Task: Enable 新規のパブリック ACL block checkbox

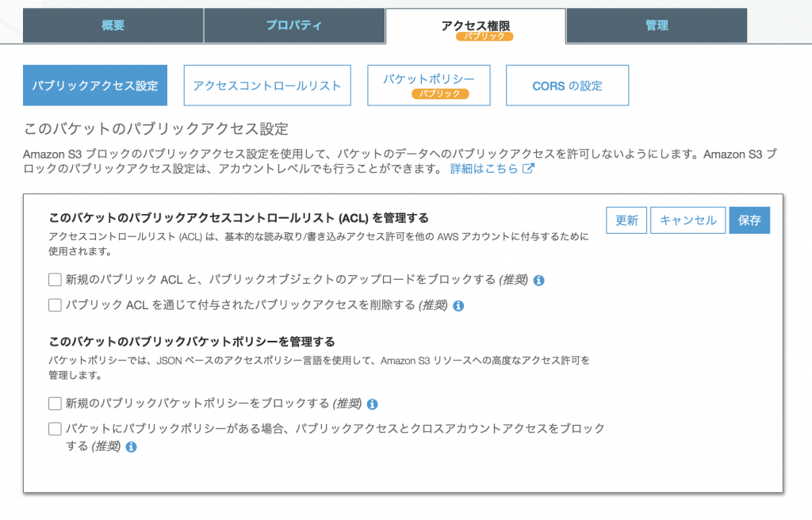Action: [x=55, y=280]
